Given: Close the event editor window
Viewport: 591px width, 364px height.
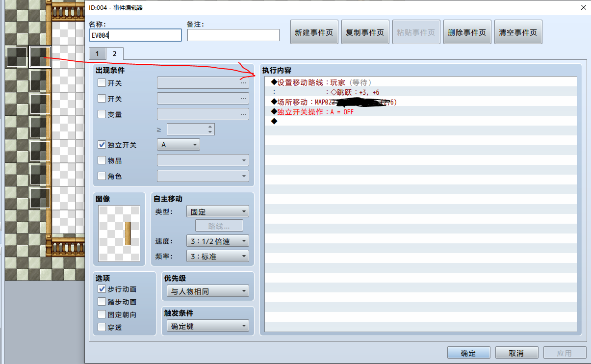Looking at the screenshot, I should (x=583, y=7).
